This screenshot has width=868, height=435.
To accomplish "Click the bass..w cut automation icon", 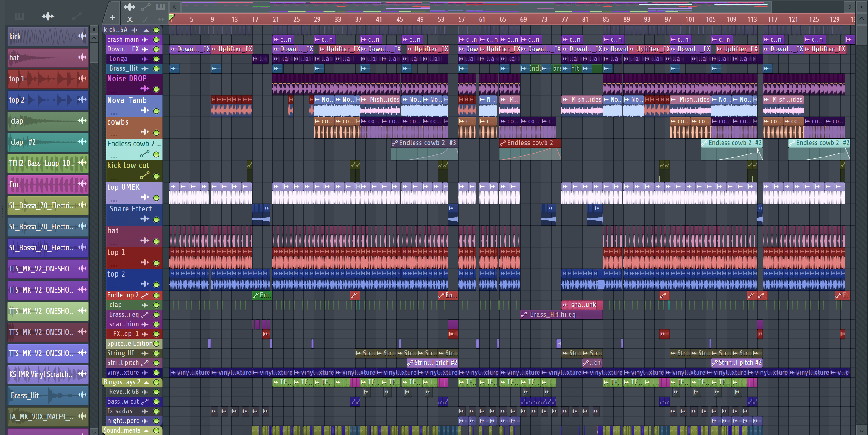I will click(x=145, y=401).
